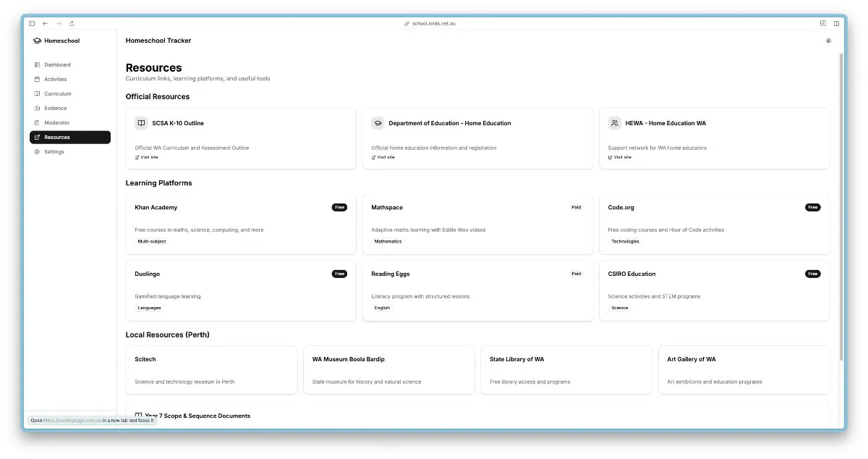Select the Activities calendar icon in sidebar
Image resolution: width=868 pixels, height=459 pixels.
[37, 79]
